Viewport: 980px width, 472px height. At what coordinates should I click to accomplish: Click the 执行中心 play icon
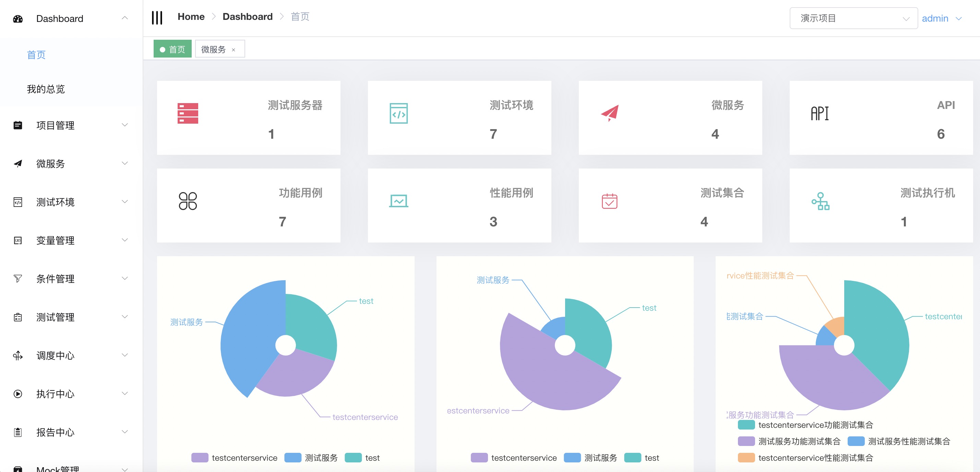[18, 394]
